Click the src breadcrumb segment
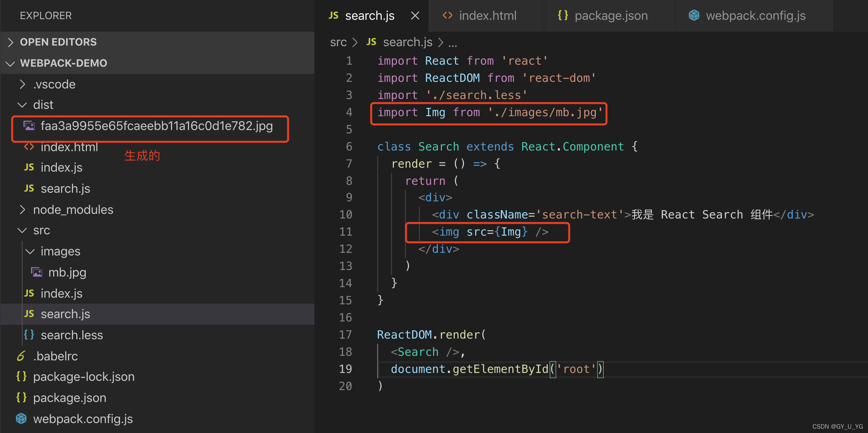Image resolution: width=868 pixels, height=433 pixels. pyautogui.click(x=338, y=42)
